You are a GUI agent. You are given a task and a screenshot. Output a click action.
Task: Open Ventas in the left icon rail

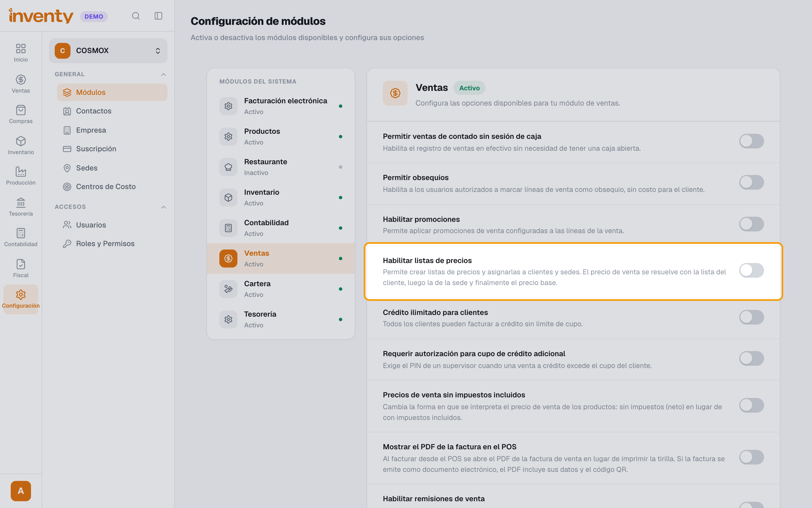click(x=21, y=84)
